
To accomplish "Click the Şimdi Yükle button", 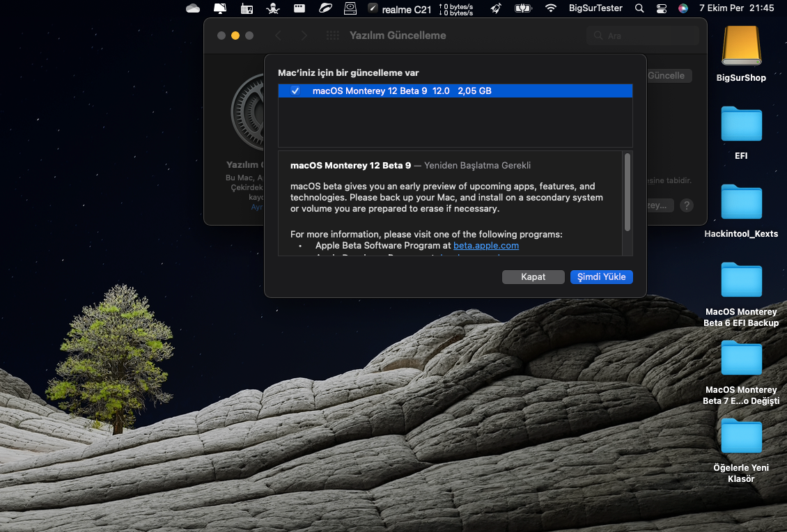I will click(601, 277).
